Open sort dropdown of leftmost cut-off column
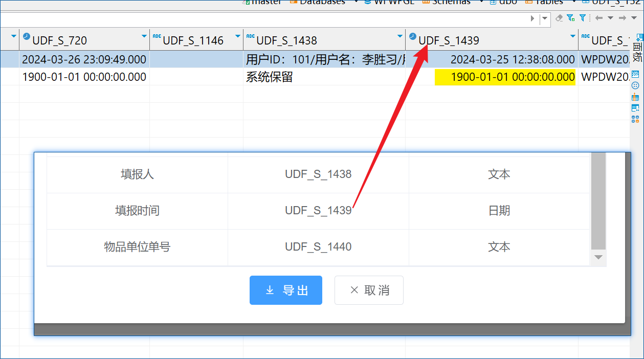This screenshot has width=644, height=359. [13, 36]
